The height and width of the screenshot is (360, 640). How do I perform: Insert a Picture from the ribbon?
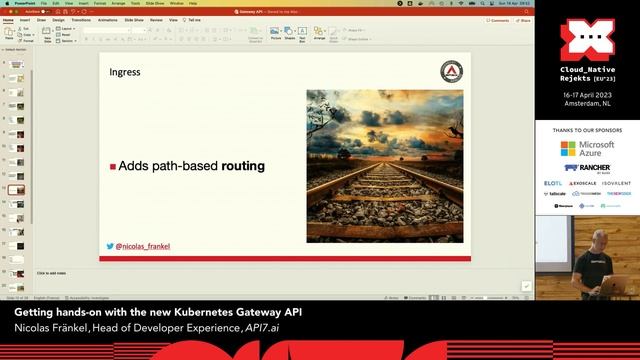pyautogui.click(x=275, y=31)
